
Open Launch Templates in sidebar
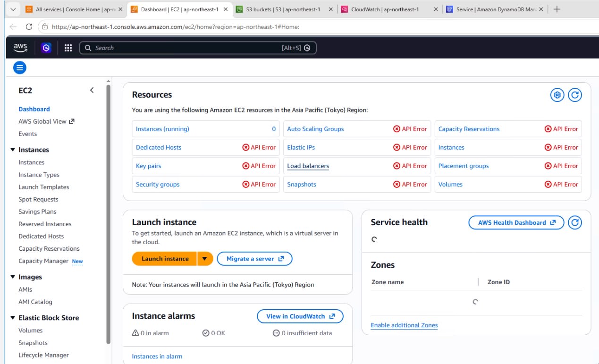[x=43, y=187]
